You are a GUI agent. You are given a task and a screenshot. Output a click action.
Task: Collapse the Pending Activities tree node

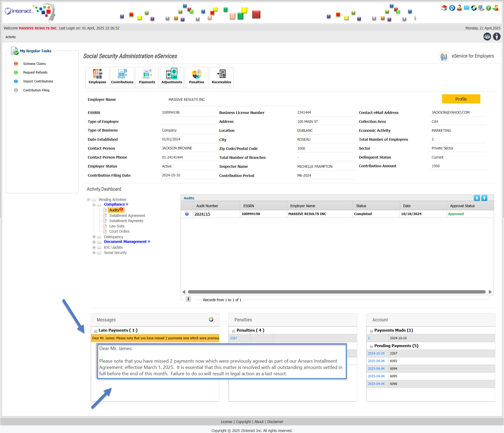tap(89, 200)
